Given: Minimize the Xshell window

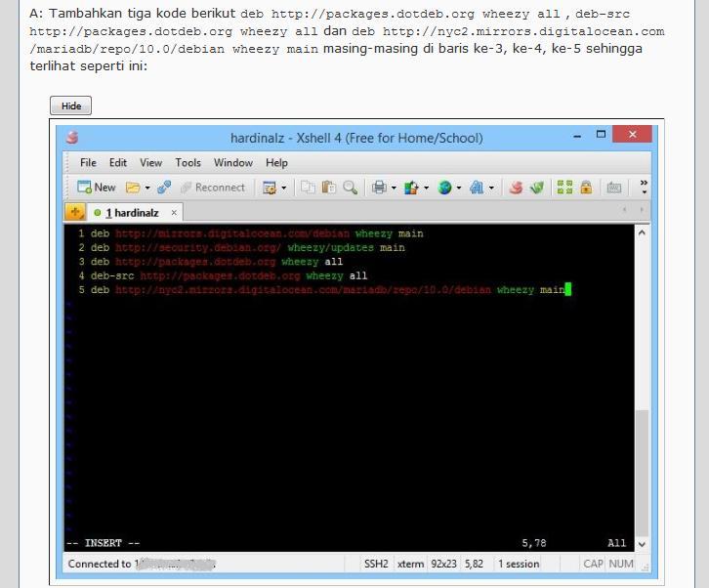Looking at the screenshot, I should point(577,135).
